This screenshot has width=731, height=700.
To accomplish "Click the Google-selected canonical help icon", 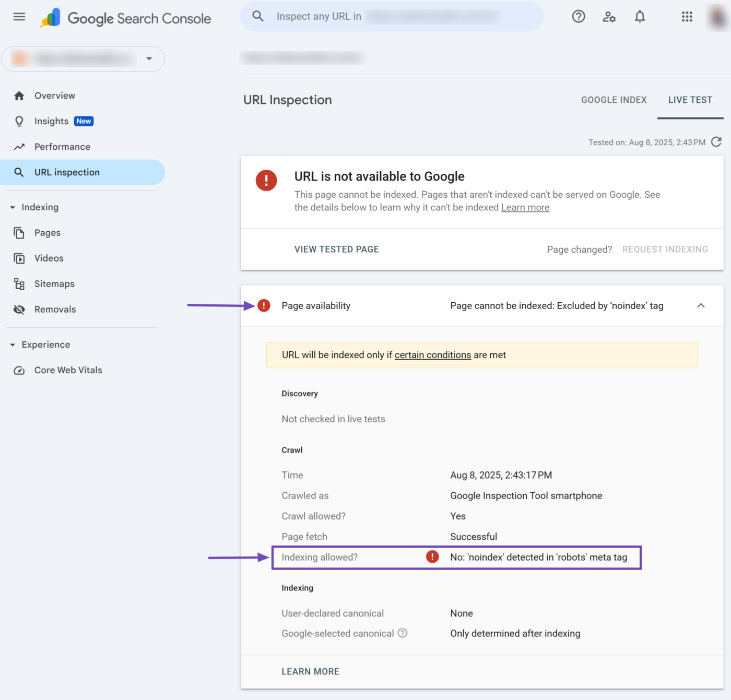I will [x=403, y=633].
